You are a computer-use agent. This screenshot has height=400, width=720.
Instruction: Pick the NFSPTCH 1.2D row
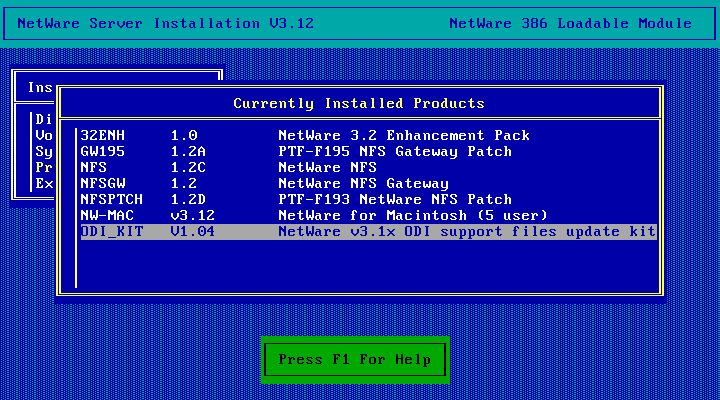[x=368, y=200]
